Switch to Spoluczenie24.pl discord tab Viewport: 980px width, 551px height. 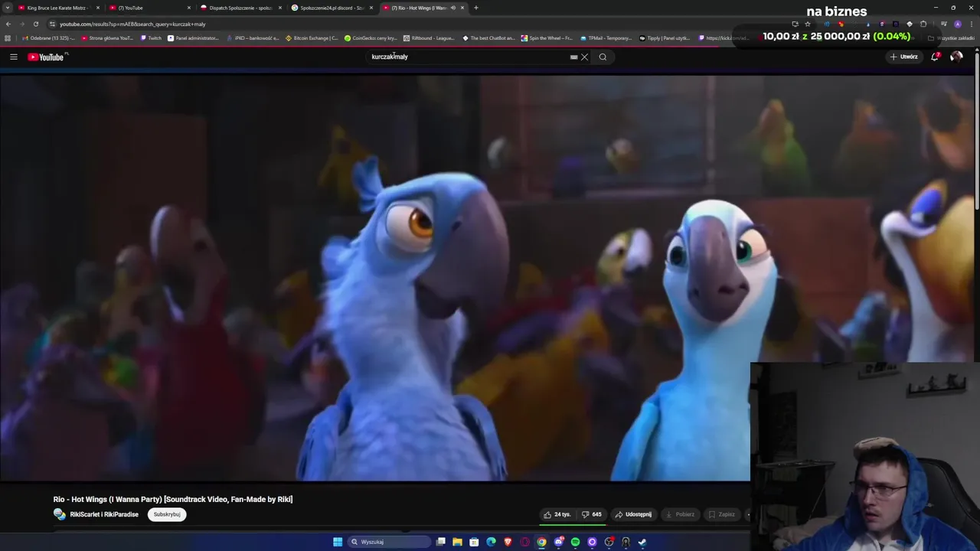(x=331, y=8)
